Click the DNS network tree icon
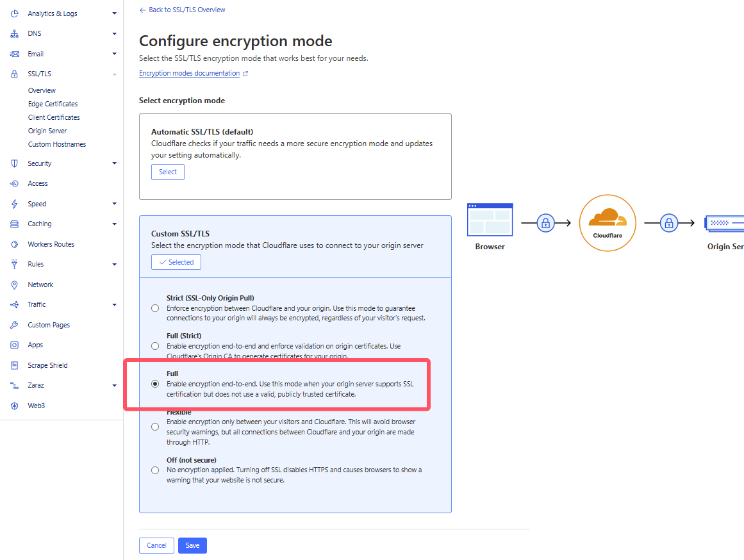 click(x=14, y=34)
